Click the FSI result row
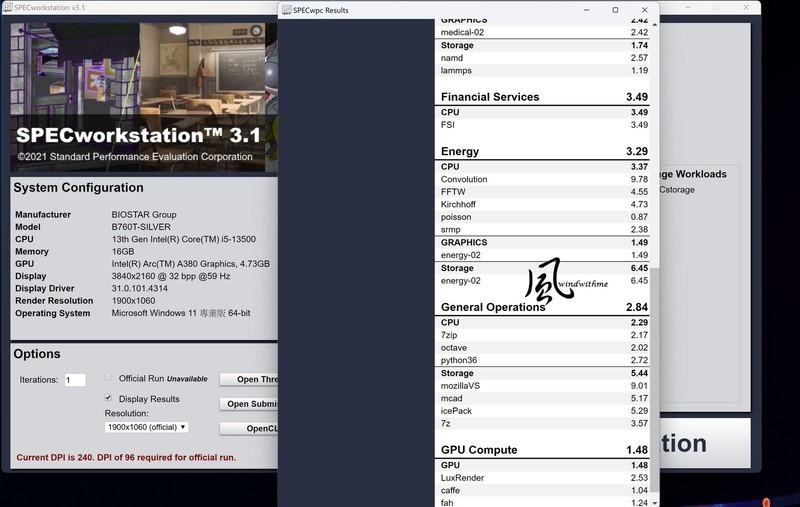This screenshot has height=507, width=800. 543,124
